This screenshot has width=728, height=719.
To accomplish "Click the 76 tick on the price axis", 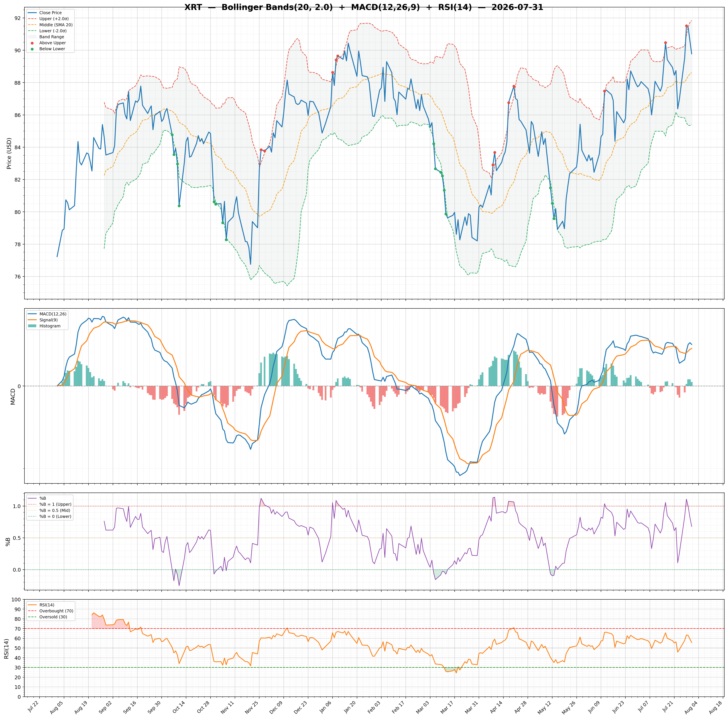I will click(18, 277).
